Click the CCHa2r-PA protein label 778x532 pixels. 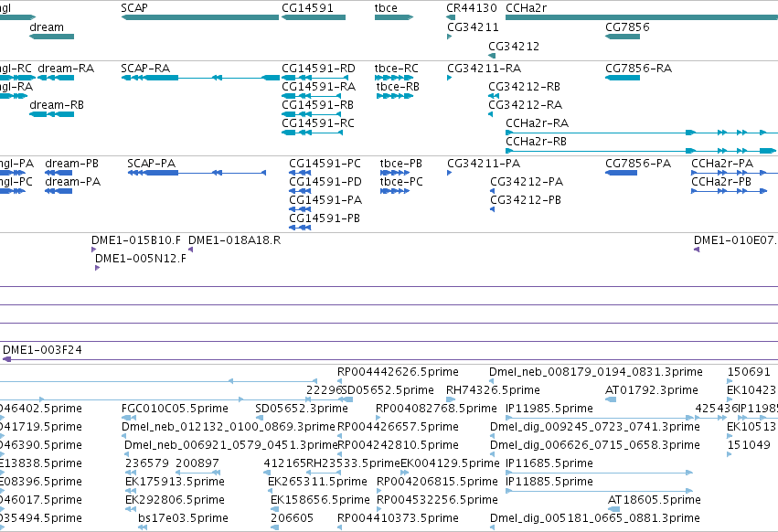[722, 164]
